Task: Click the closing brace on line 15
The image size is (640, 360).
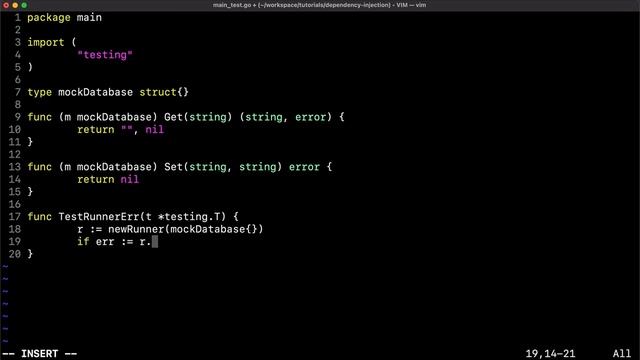Action: pyautogui.click(x=30, y=192)
